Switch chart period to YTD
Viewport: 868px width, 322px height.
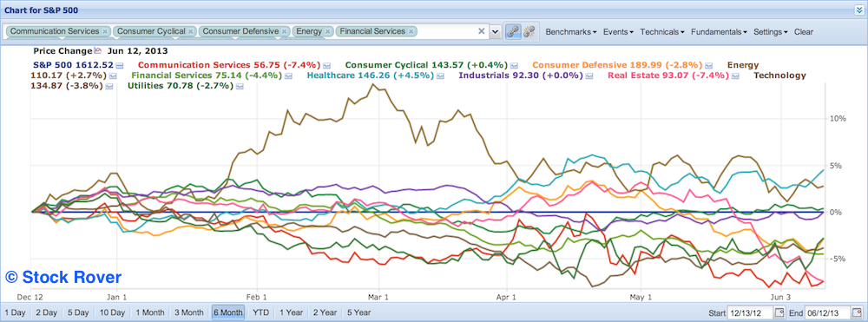click(x=260, y=312)
